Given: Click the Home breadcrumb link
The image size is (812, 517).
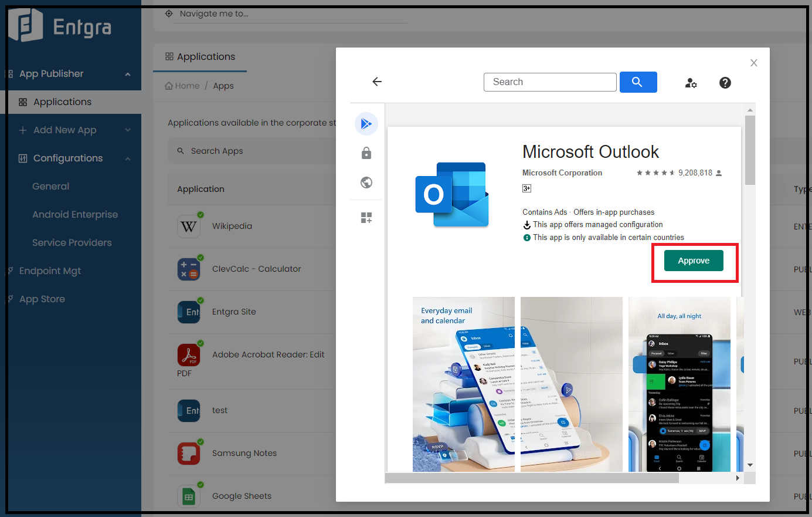Looking at the screenshot, I should point(187,86).
